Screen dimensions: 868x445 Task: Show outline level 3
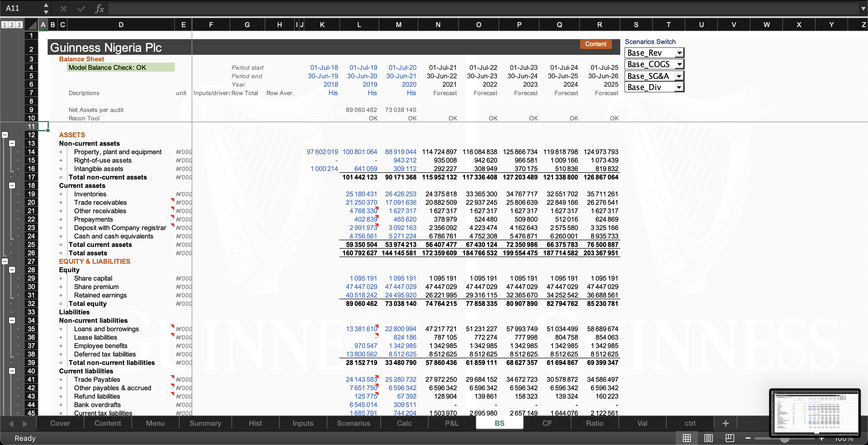tap(19, 25)
